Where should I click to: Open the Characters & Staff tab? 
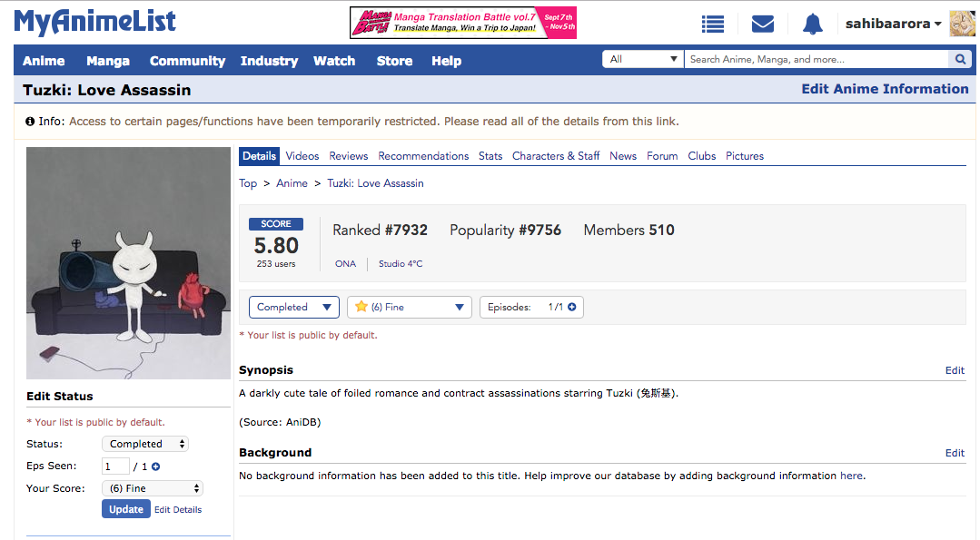(x=555, y=156)
